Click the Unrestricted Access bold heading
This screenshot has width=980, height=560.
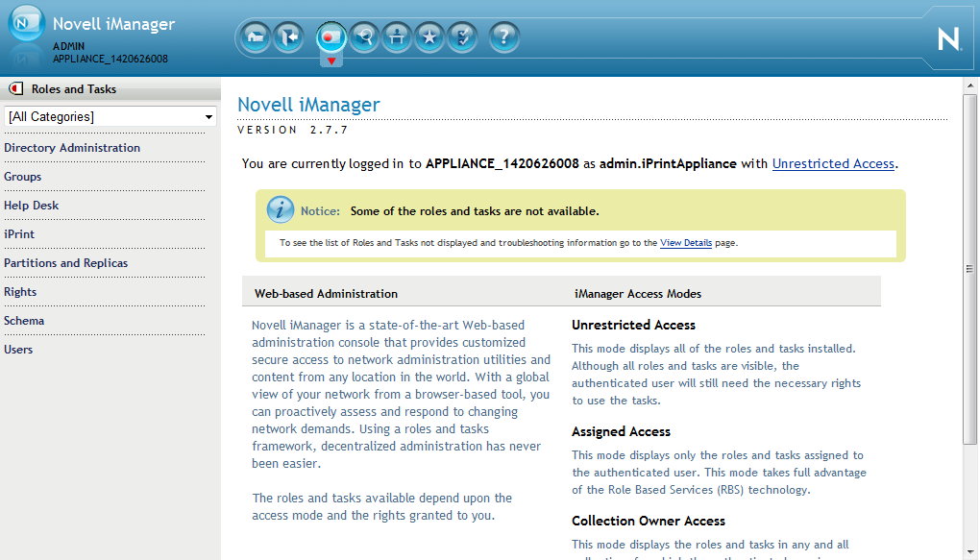pos(633,325)
